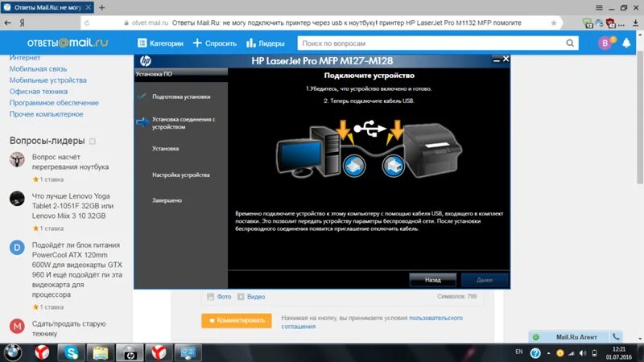Switch to HP installer on taskbar
Screen dimensions: 644x362
tap(130, 352)
